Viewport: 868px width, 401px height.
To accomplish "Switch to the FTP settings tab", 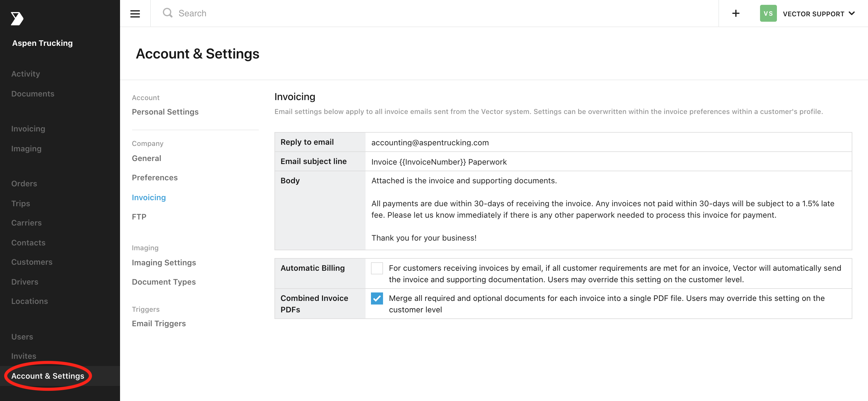I will coord(139,216).
